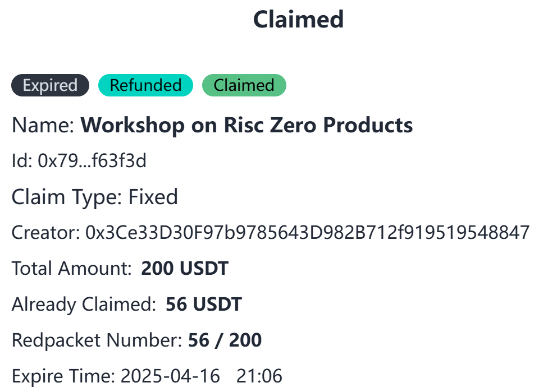The height and width of the screenshot is (392, 557).
Task: Click the Refunded status badge
Action: point(145,85)
